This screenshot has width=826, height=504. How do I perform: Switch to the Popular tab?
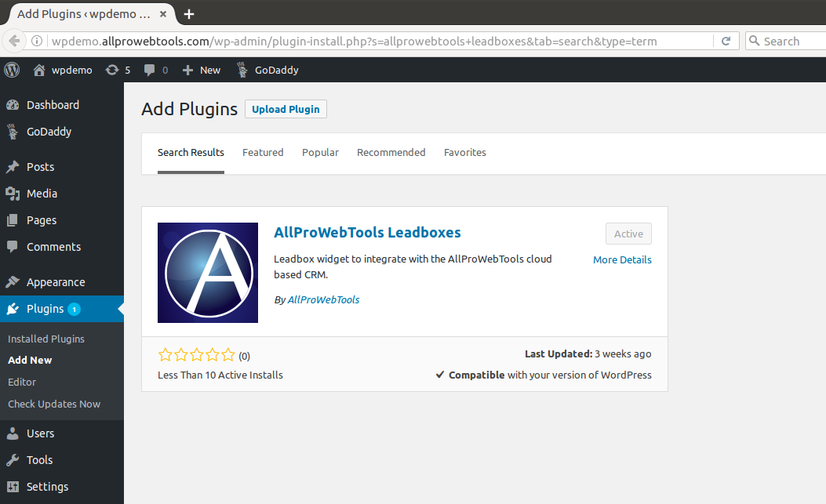pyautogui.click(x=320, y=153)
